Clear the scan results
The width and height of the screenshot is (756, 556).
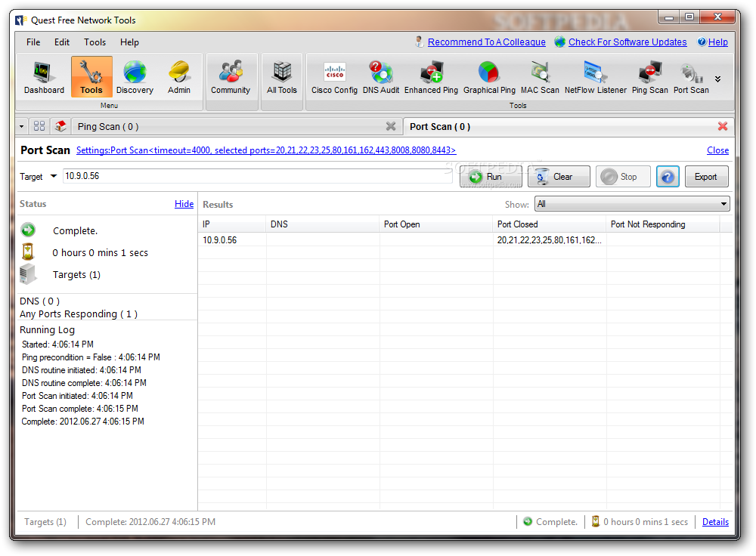[559, 177]
